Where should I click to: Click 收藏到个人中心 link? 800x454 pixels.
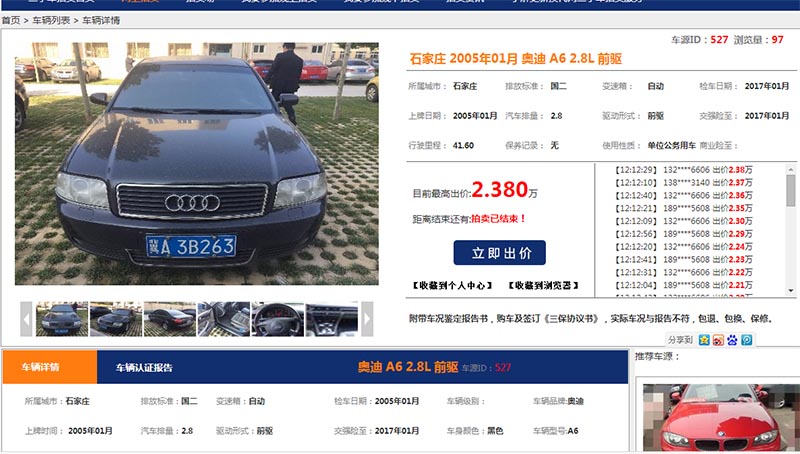452,286
